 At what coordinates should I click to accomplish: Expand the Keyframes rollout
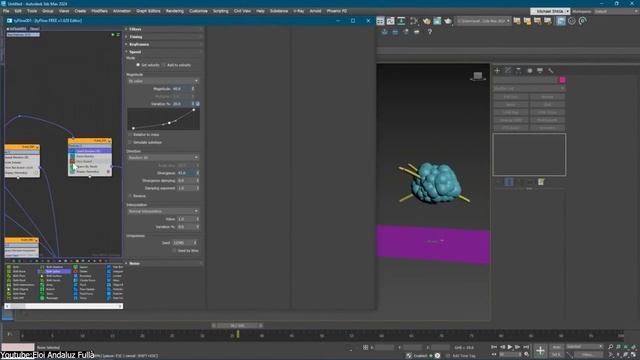pyautogui.click(x=164, y=44)
